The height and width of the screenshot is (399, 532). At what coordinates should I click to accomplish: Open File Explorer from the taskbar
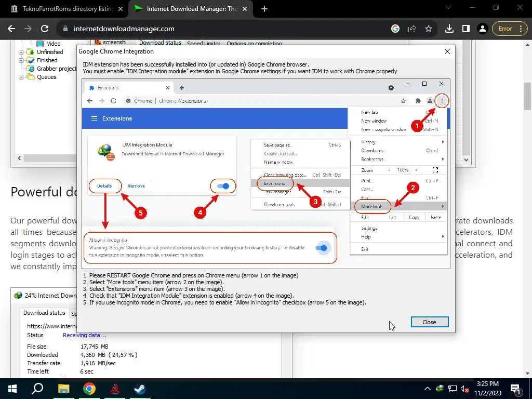click(x=63, y=389)
